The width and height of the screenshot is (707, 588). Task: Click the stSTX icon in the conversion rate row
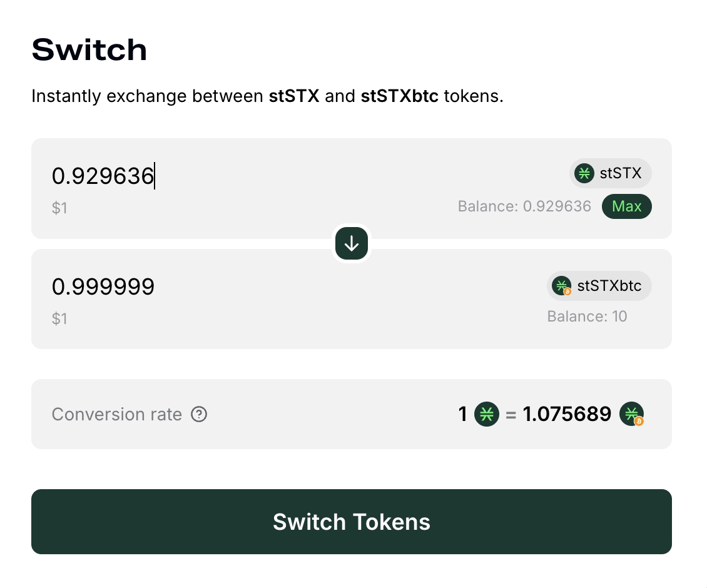[486, 414]
